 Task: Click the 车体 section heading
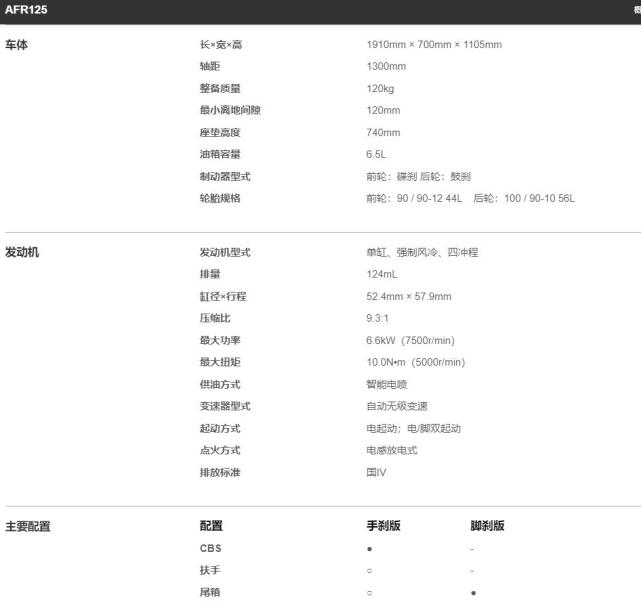tap(17, 45)
